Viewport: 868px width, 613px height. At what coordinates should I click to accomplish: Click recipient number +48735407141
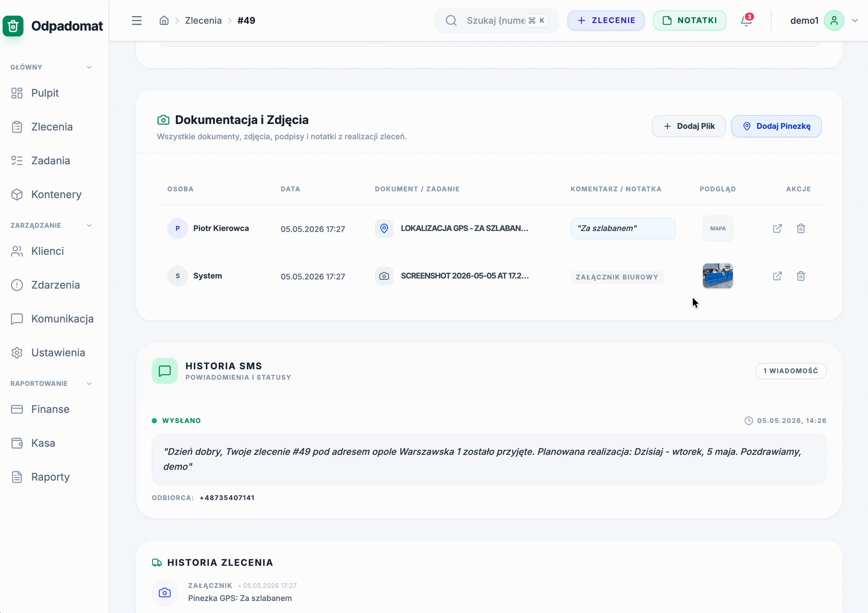(x=227, y=498)
